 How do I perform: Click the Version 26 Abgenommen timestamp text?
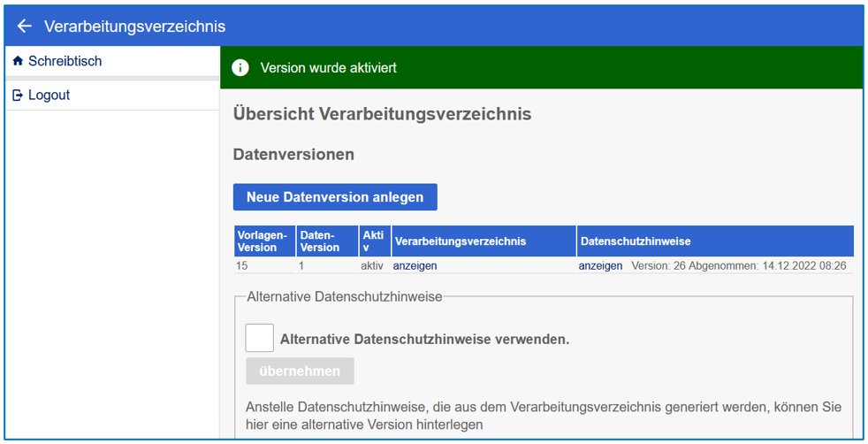tap(738, 265)
